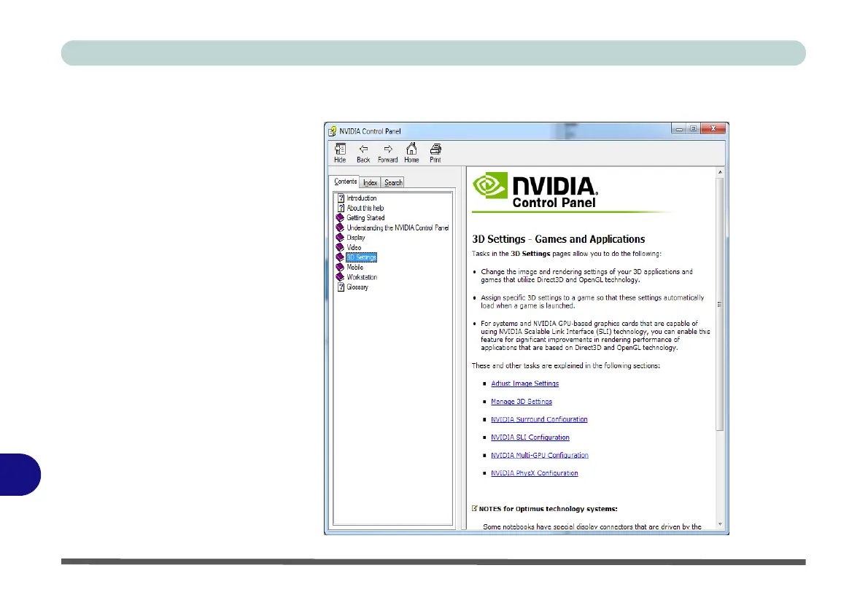The width and height of the screenshot is (868, 611).
Task: Click the help pane scroll up arrow
Action: [720, 172]
